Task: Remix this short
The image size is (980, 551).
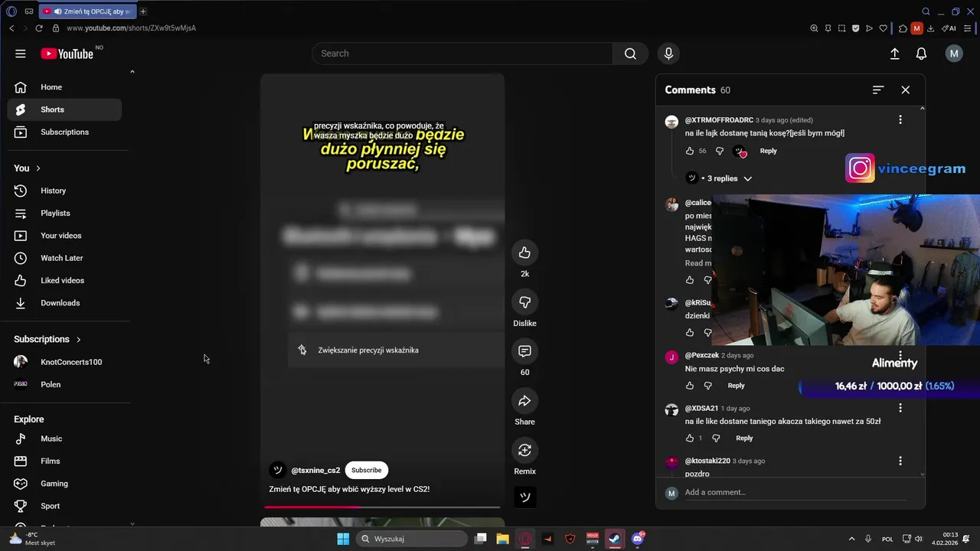Action: click(524, 450)
